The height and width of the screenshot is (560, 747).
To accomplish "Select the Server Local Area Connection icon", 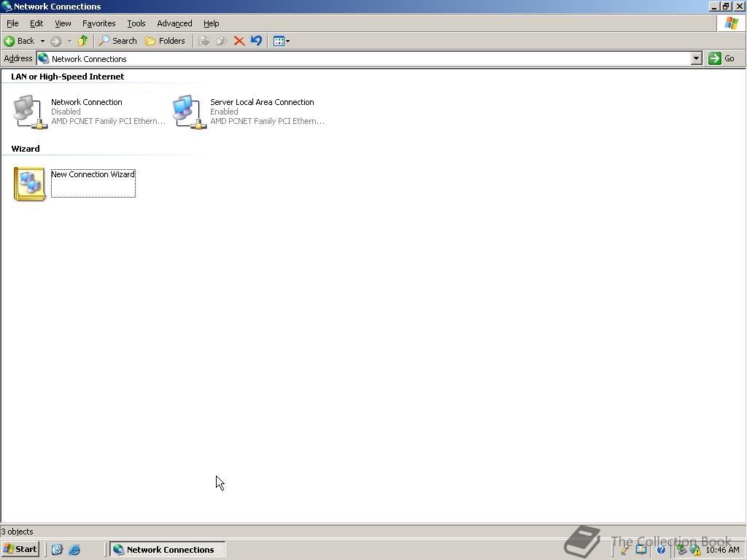I will point(189,112).
